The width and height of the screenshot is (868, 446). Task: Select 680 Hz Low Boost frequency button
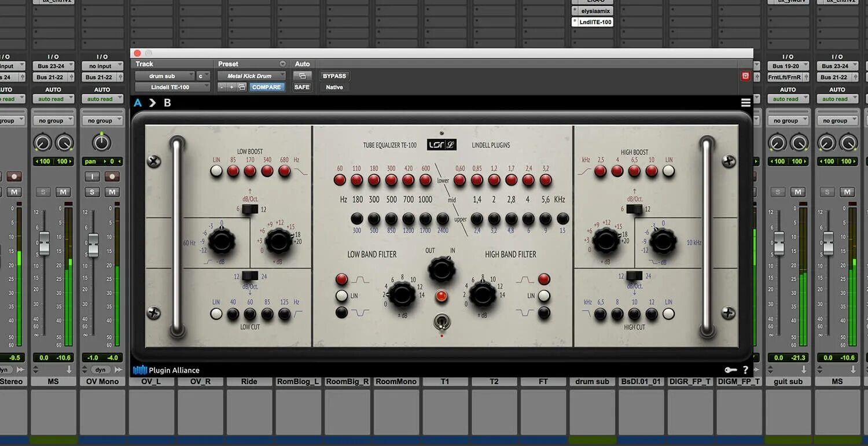click(284, 171)
